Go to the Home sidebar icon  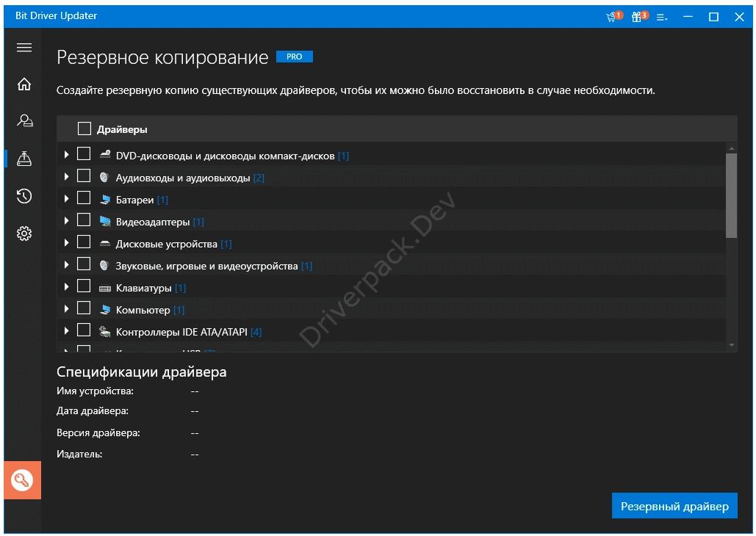[24, 84]
